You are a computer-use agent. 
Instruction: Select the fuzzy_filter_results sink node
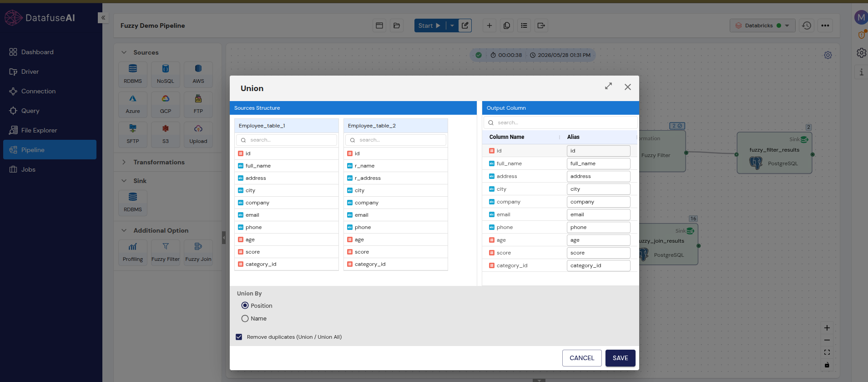(x=774, y=153)
